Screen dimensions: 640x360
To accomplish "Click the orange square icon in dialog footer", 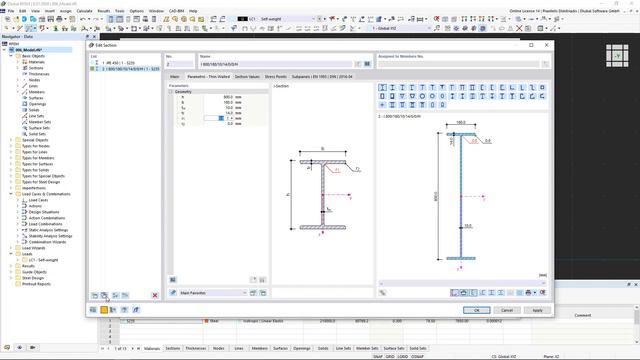I will click(104, 310).
